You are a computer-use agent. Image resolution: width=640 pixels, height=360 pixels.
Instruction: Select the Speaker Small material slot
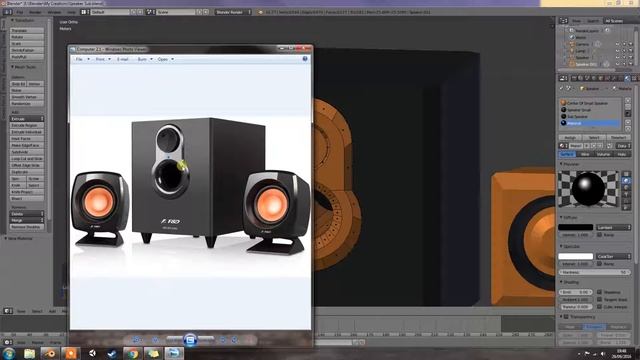pos(590,110)
